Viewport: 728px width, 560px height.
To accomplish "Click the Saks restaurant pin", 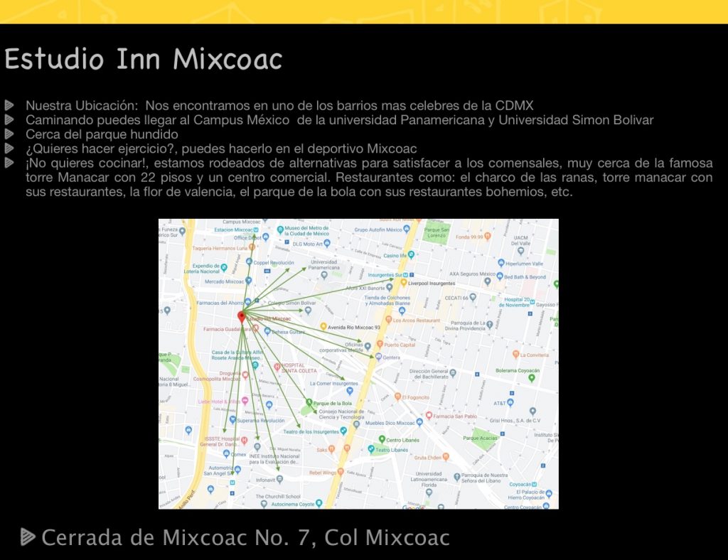I will click(331, 449).
